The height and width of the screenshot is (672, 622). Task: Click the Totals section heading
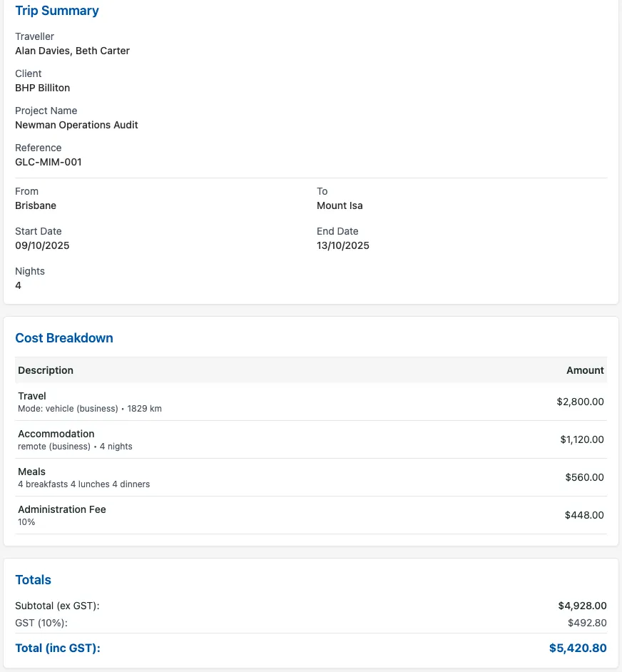click(x=34, y=580)
